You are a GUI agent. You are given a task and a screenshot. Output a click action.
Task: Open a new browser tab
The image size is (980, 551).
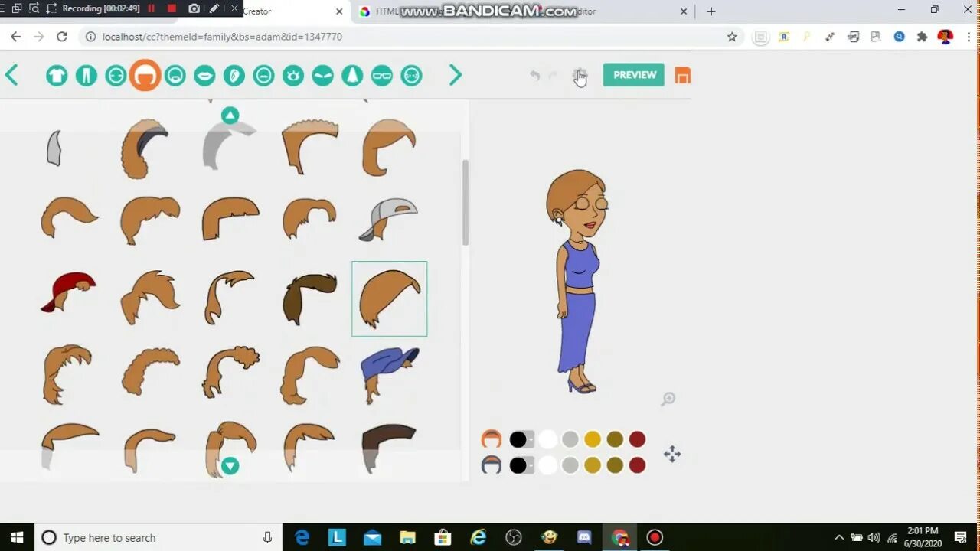tap(710, 11)
